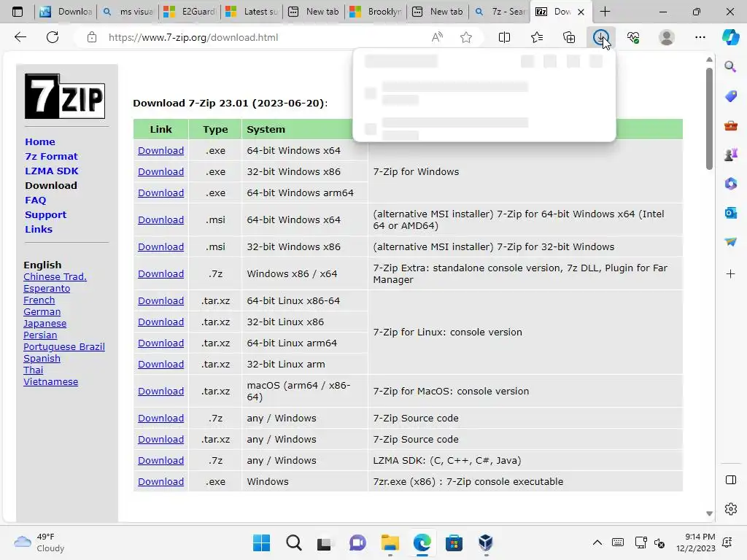Open Settings and more menu
This screenshot has height=560, width=747.
point(700,37)
